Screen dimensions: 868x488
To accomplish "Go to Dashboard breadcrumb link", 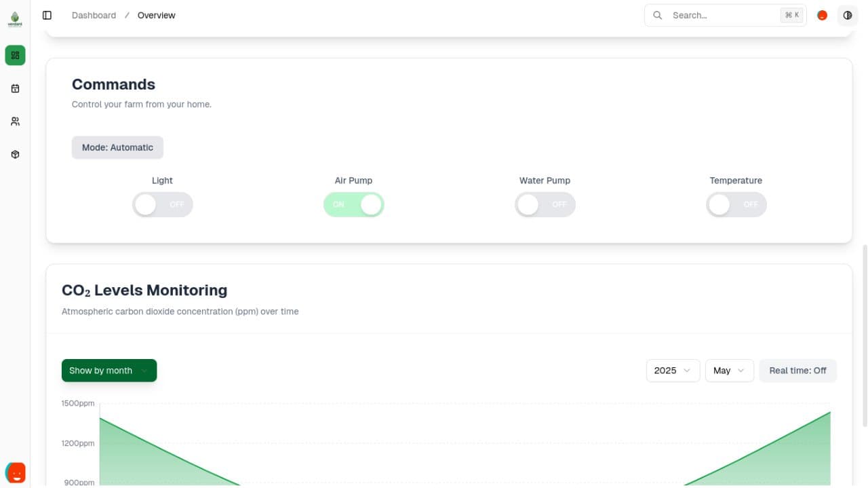I will coord(94,15).
